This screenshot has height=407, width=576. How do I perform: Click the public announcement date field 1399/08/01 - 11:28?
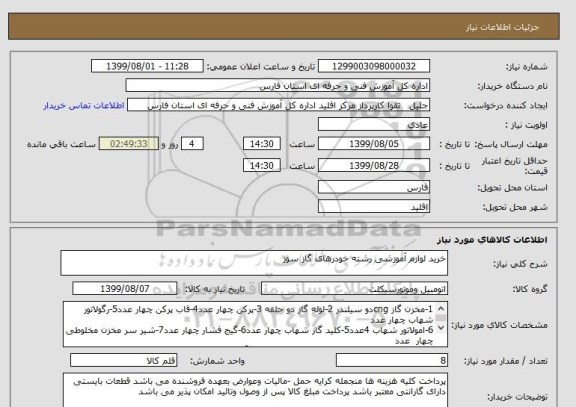pyautogui.click(x=147, y=66)
